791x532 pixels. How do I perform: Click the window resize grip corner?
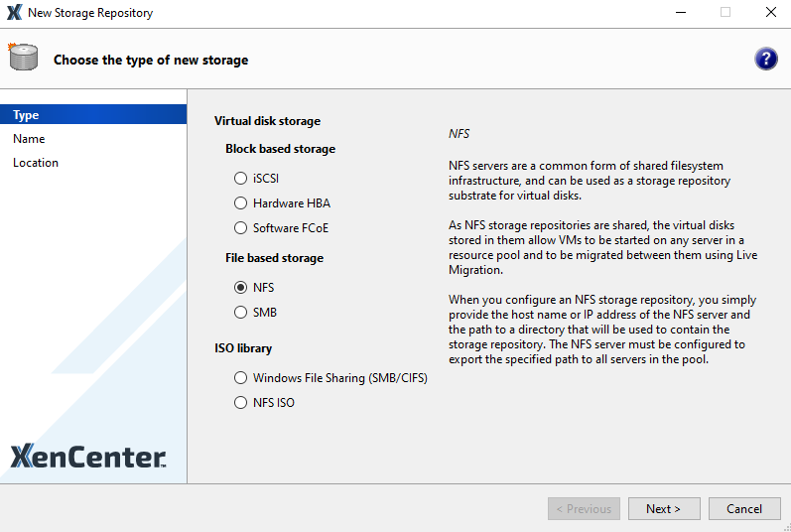tap(786, 527)
